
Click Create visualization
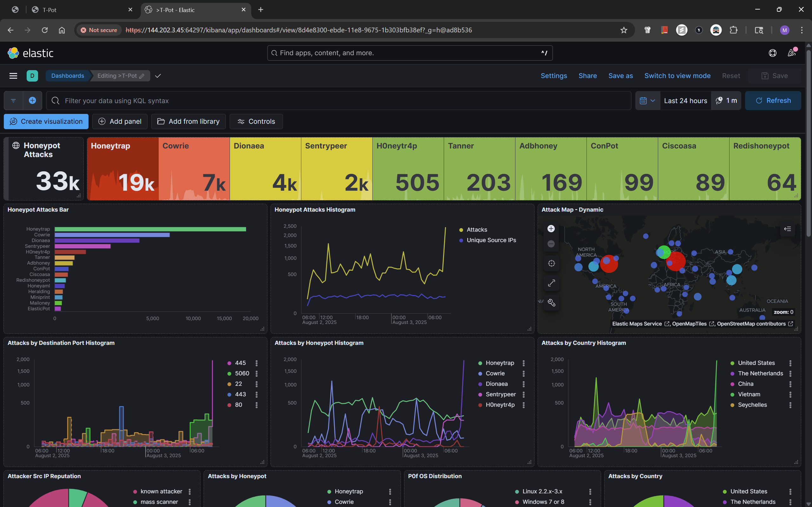click(46, 122)
